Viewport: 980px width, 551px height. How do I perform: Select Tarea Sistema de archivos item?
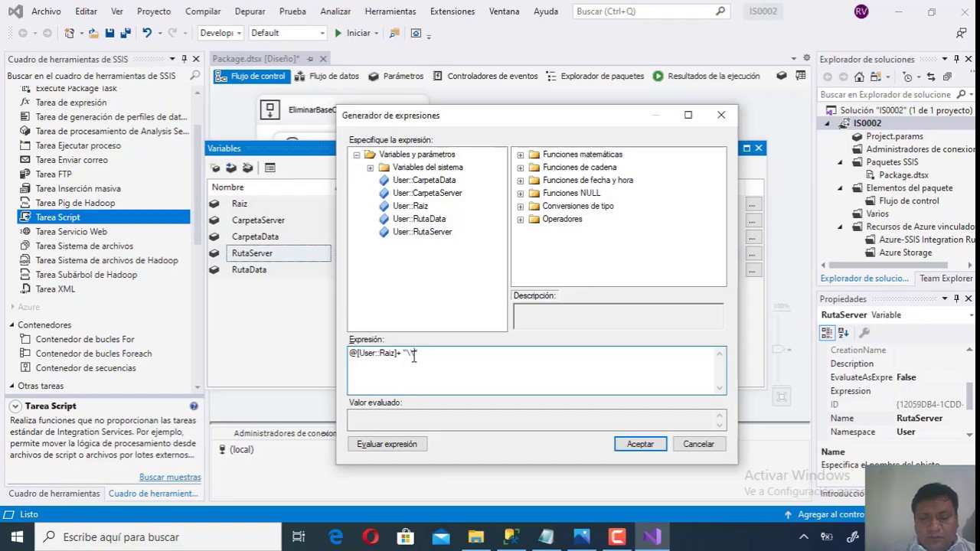[x=84, y=246]
